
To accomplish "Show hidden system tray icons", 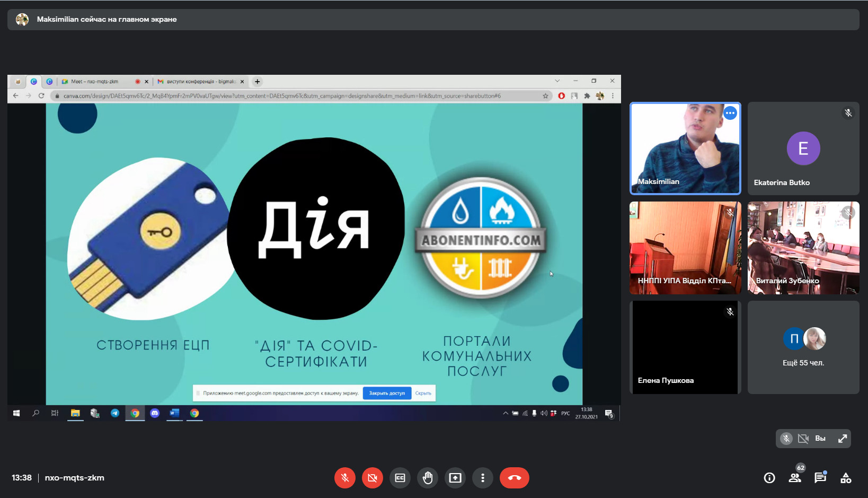I will [x=506, y=413].
